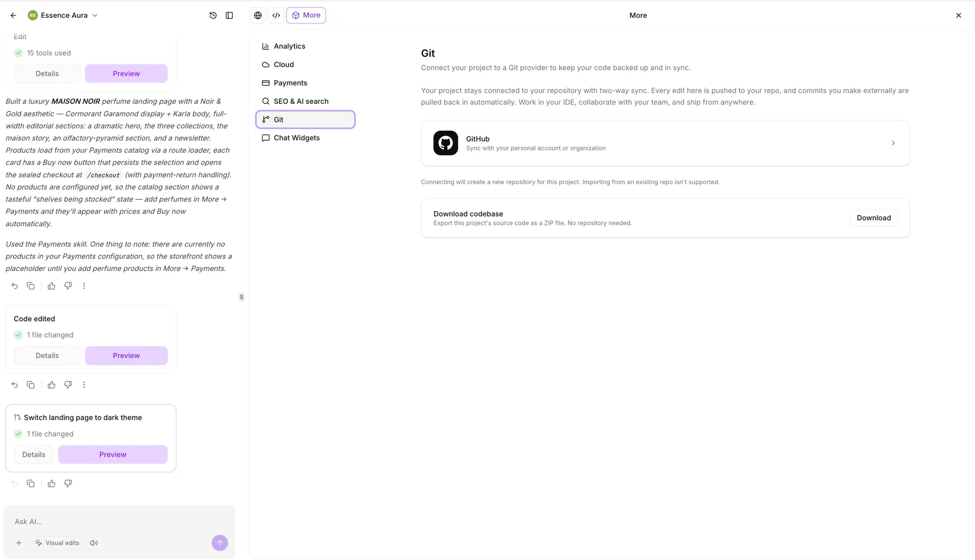Viewport: 975px width, 560px height.
Task: Go back using the left arrow icon
Action: [14, 16]
